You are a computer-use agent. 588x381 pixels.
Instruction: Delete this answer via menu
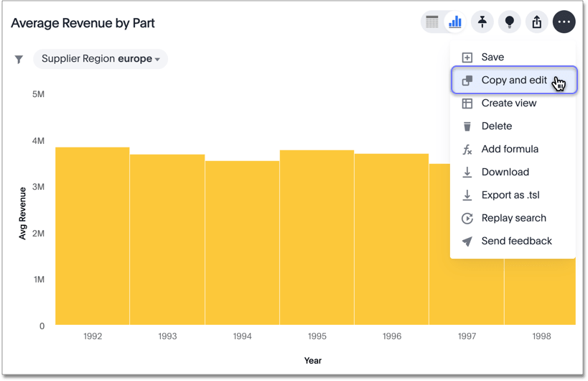click(x=496, y=127)
